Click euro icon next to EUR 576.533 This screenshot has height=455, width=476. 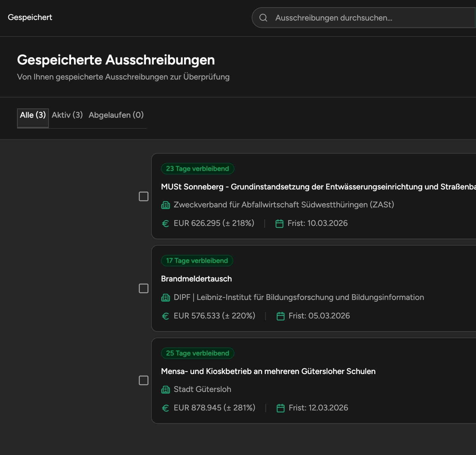(x=165, y=316)
